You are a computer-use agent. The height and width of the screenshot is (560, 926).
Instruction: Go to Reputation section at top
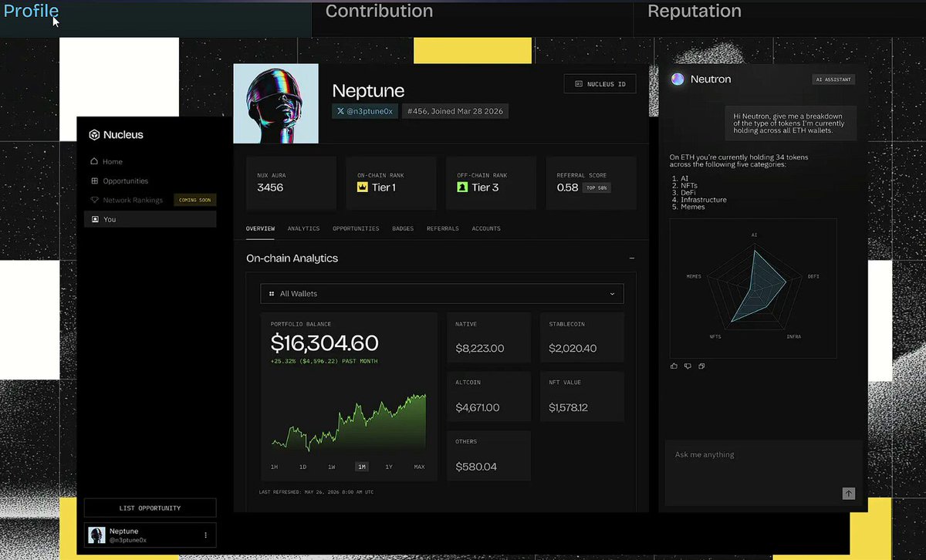(x=694, y=12)
